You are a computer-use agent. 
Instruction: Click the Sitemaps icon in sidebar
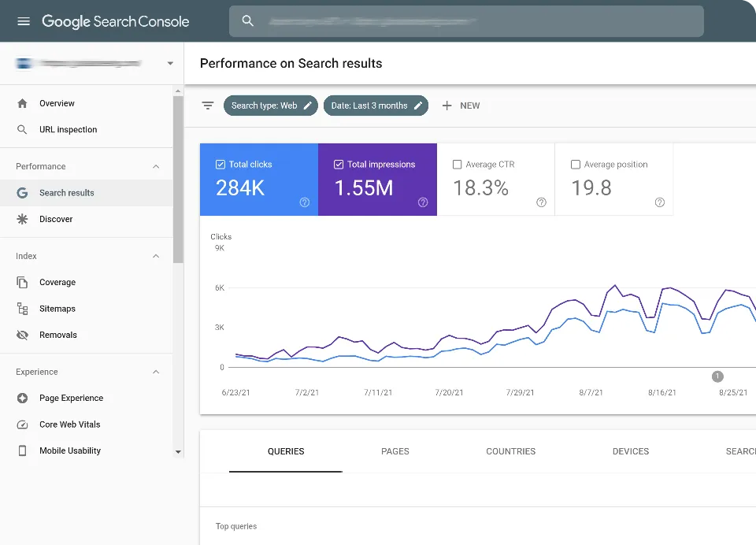[22, 309]
